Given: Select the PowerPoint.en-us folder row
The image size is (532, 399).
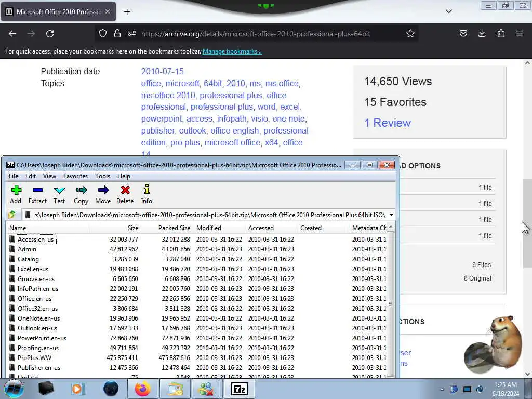Looking at the screenshot, I should point(197,338).
